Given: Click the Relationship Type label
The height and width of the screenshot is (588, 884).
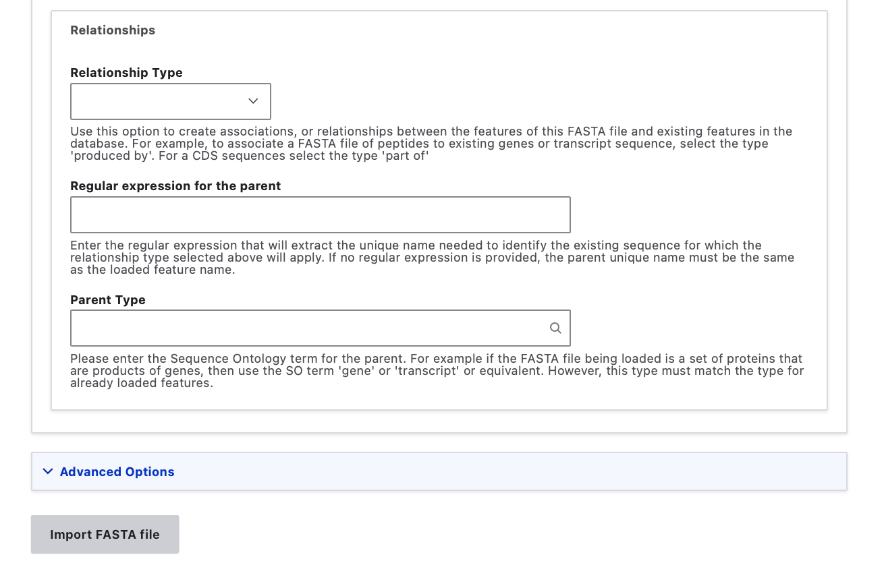Looking at the screenshot, I should coord(126,73).
